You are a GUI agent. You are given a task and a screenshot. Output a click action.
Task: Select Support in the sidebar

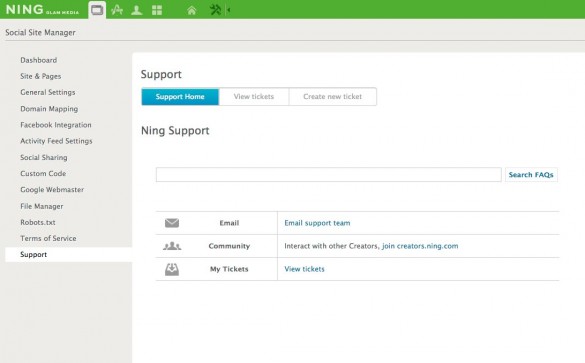[69, 254]
